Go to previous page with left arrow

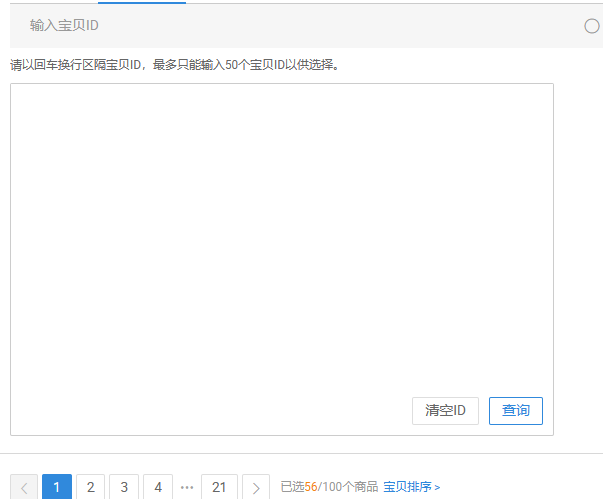(24, 487)
